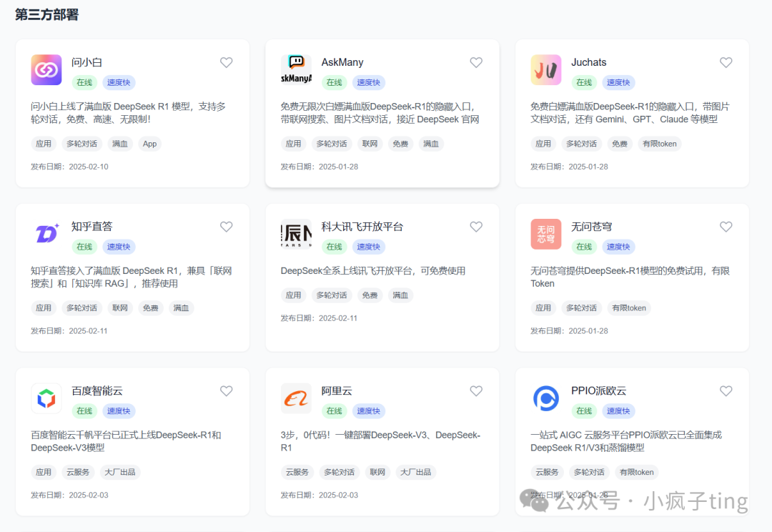Favorite 科大讯飞开放平台 with the heart icon

tap(476, 227)
